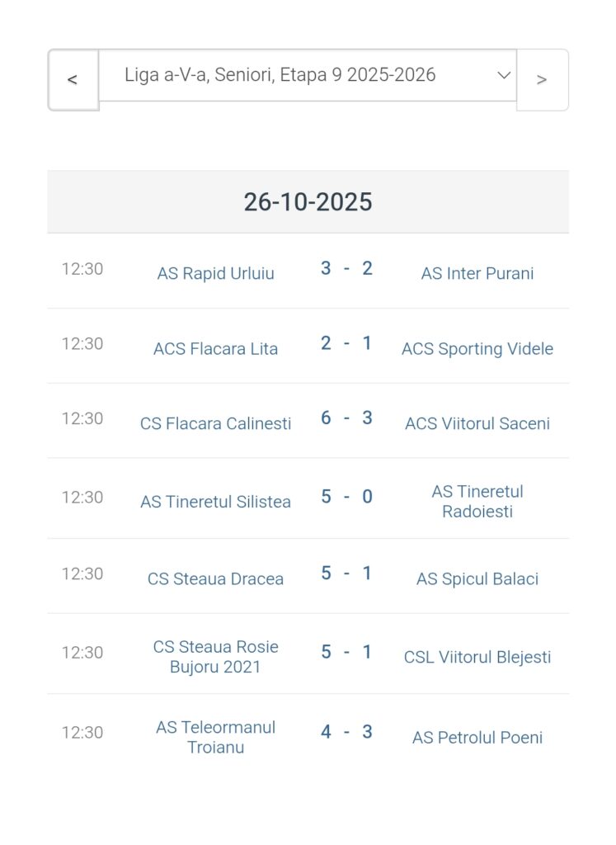Open AS Inter Purani team link
Viewport: 616px width, 845px height.
click(477, 273)
